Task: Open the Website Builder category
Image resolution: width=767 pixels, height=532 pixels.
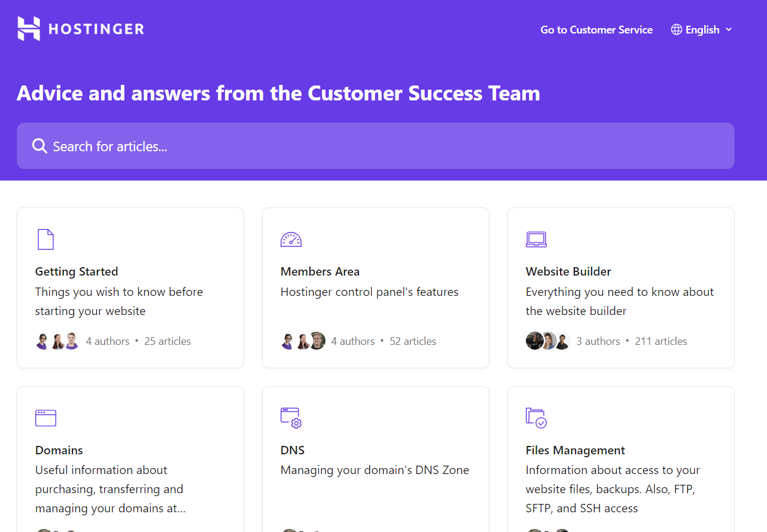Action: [620, 287]
